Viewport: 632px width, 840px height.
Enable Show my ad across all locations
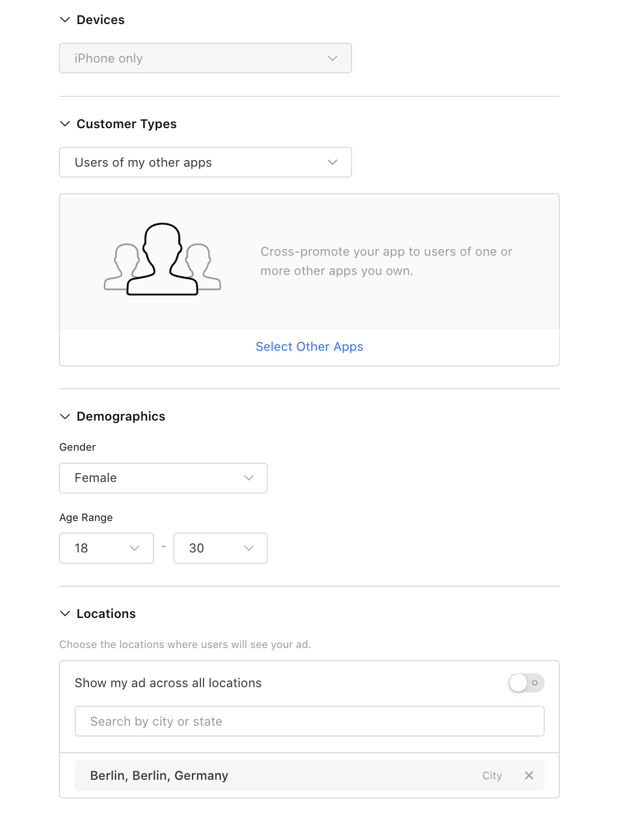(526, 683)
